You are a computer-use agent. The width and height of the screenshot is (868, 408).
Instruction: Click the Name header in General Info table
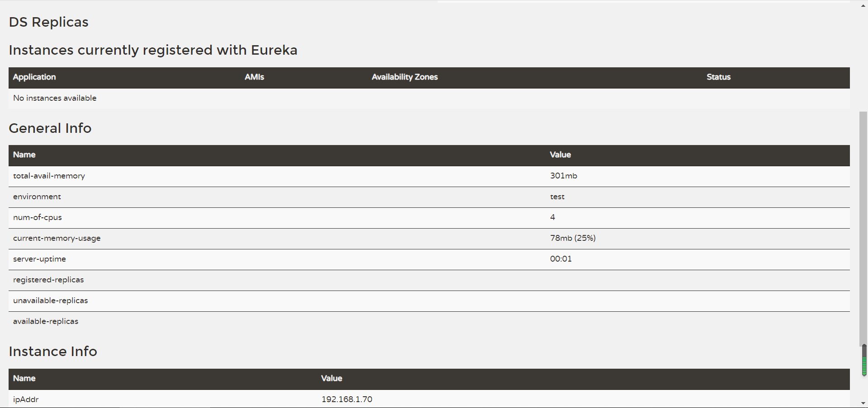24,155
